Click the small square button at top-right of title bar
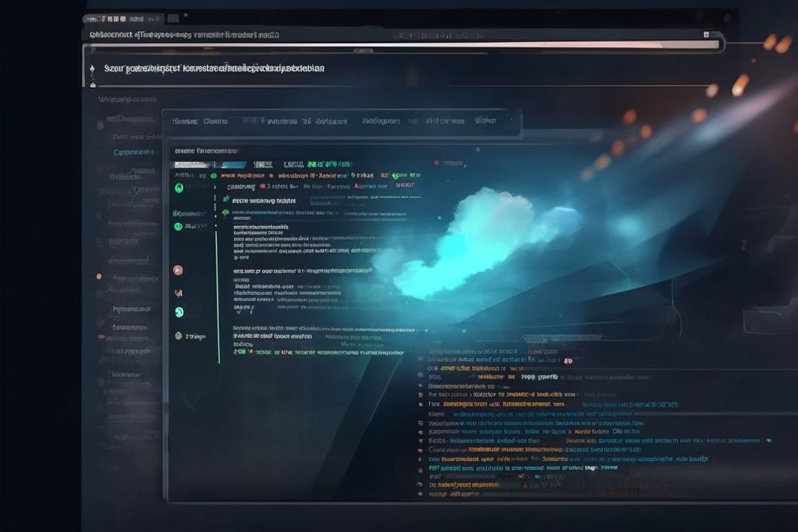This screenshot has width=798, height=532. pyautogui.click(x=706, y=35)
